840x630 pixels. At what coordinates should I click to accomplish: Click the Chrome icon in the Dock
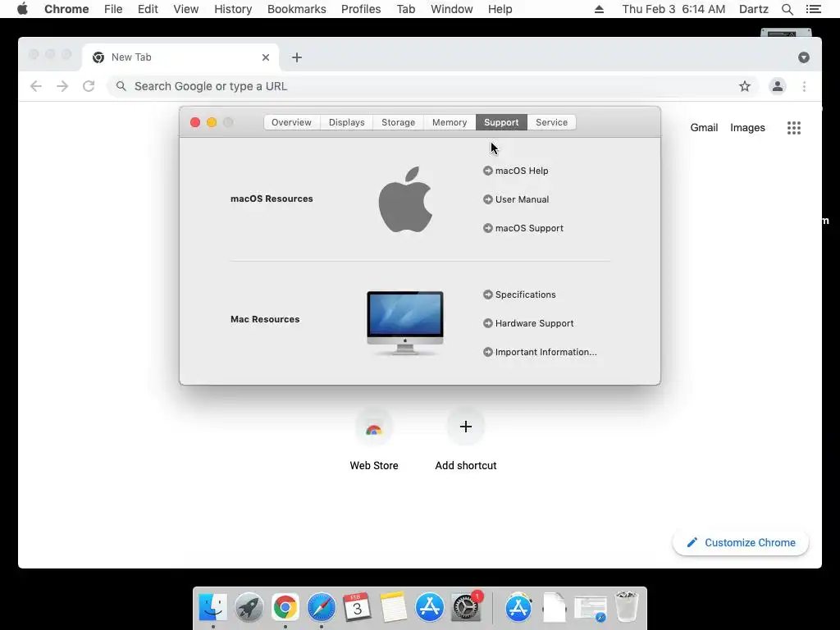[x=285, y=608]
